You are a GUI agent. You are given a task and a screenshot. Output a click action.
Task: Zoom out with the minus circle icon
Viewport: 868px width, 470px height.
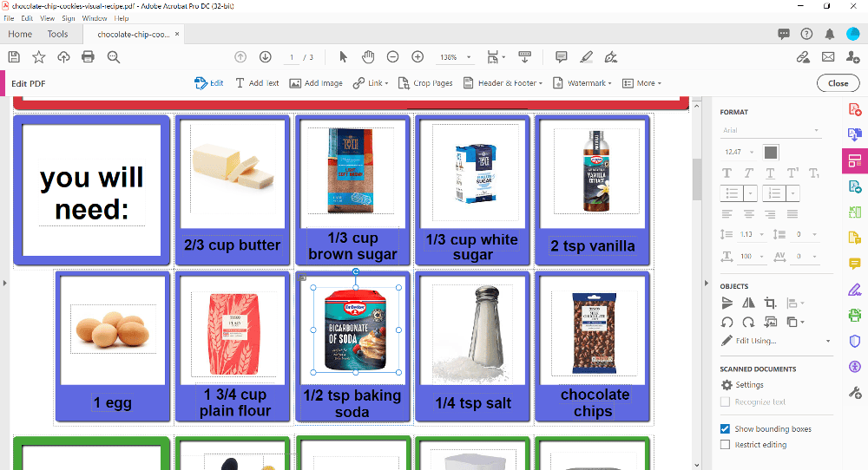392,57
